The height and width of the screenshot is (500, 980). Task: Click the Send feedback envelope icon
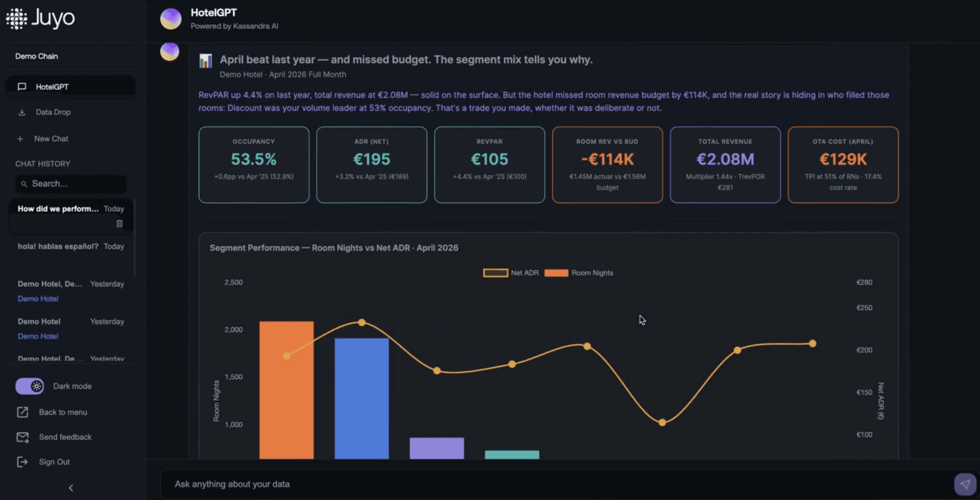coord(22,437)
